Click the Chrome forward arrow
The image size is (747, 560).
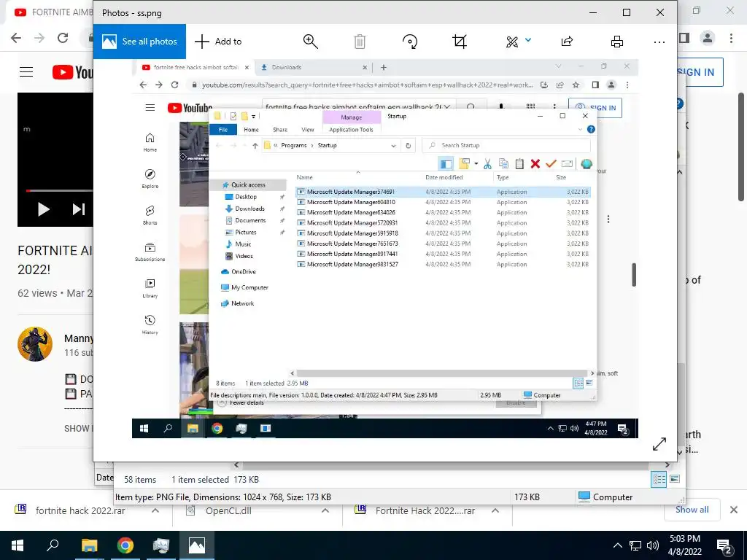click(39, 38)
